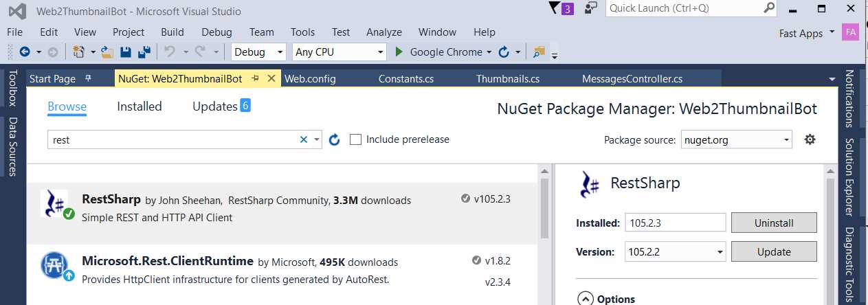Screen dimensions: 868x305
Task: Open the Analyze menu
Action: pyautogui.click(x=384, y=32)
